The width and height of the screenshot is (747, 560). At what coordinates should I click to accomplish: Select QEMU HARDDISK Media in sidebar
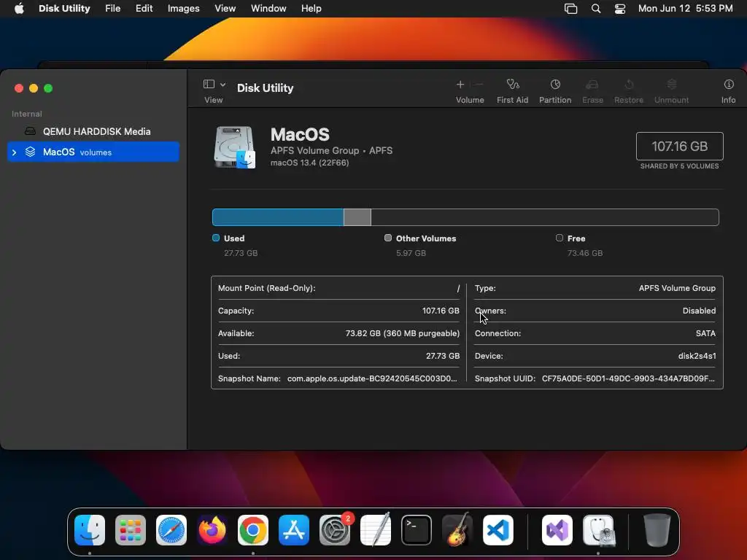pos(93,131)
